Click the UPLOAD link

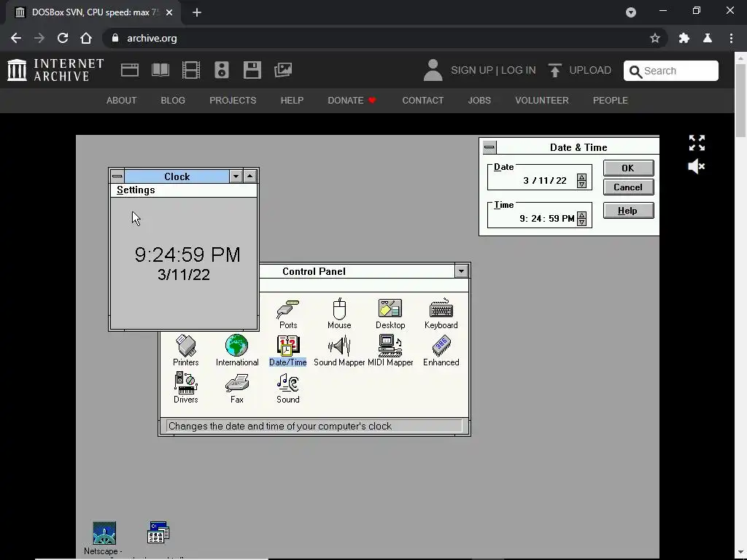point(580,70)
